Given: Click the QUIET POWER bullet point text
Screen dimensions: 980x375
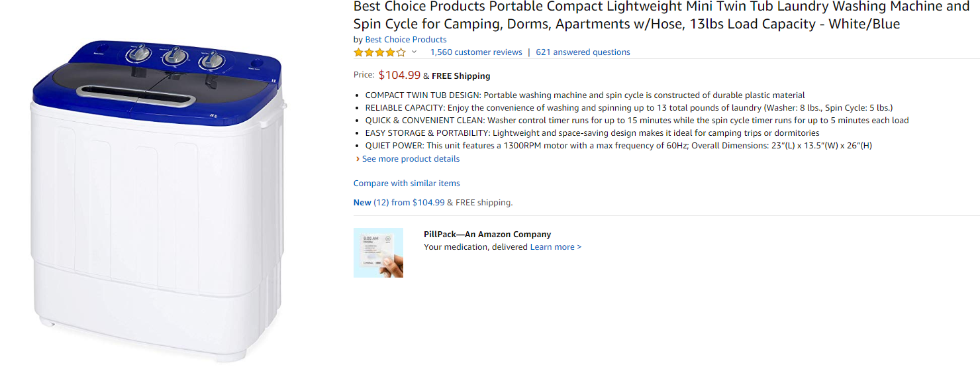Looking at the screenshot, I should click(x=618, y=146).
